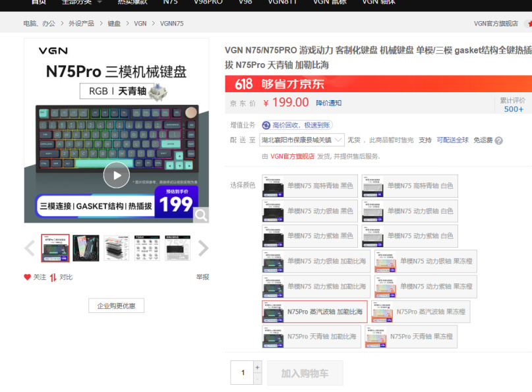Show next thumbnails with right arrow
Viewport: 532px width, 392px height.
coord(203,248)
